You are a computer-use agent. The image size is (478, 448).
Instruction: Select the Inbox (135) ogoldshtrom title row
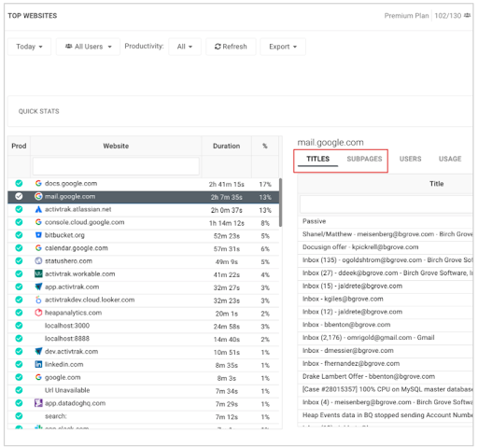[x=386, y=260]
